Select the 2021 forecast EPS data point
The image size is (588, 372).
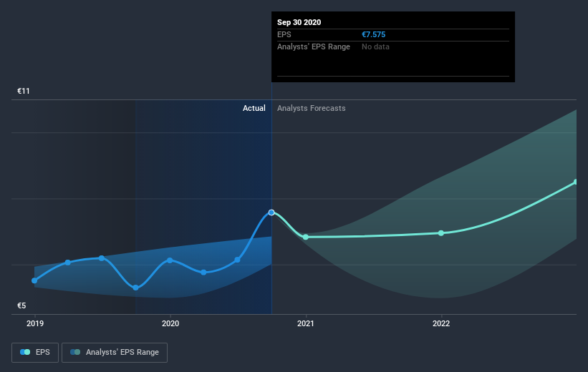(306, 237)
